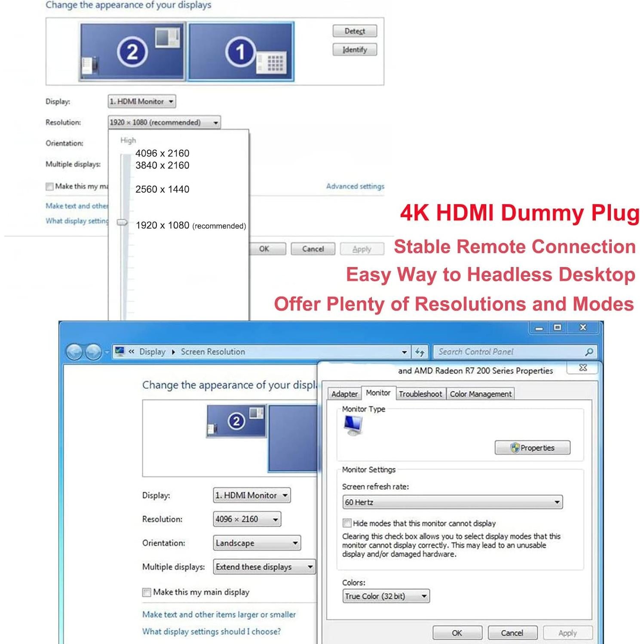The image size is (644, 644).
Task: Select monitor 2 in the display arrangement diagram
Action: pos(131,51)
